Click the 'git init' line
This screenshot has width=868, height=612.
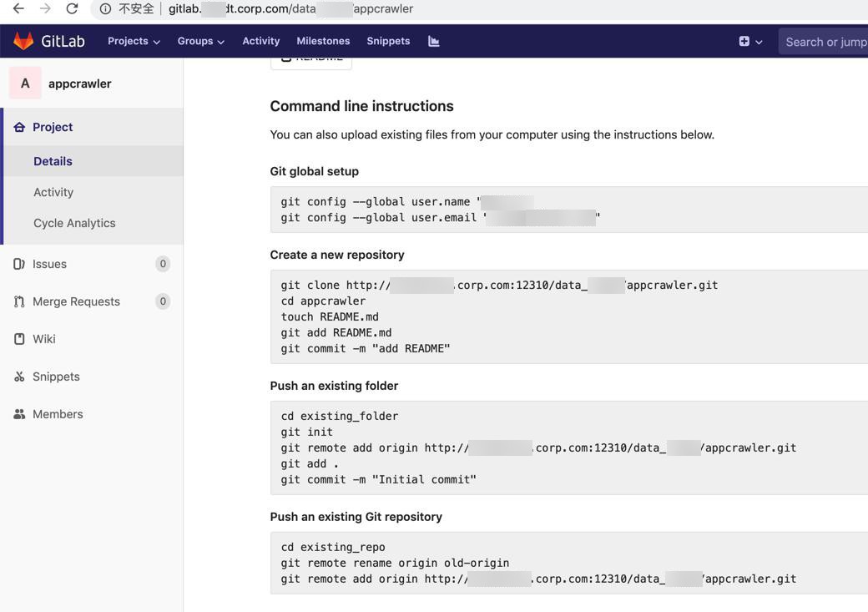point(306,432)
